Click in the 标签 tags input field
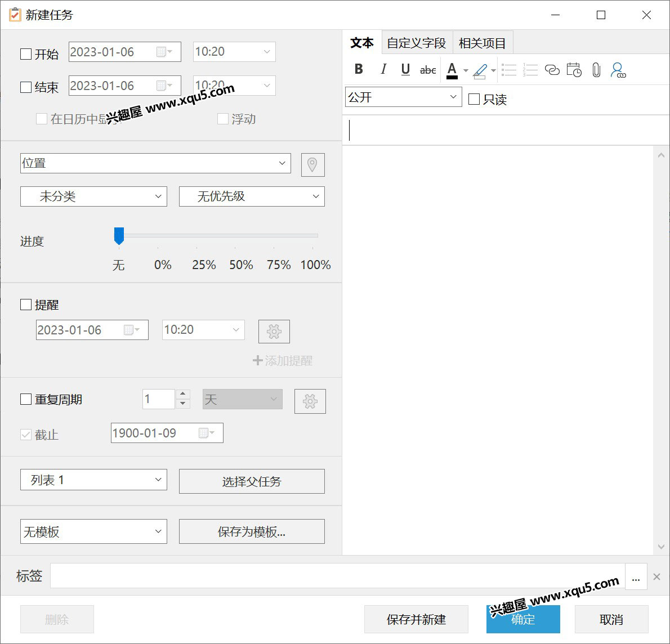Viewport: 670px width, 644px height. [x=338, y=576]
